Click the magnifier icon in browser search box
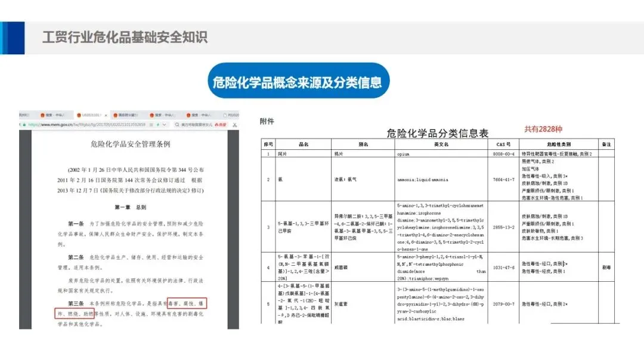The width and height of the screenshot is (644, 363). (x=177, y=125)
